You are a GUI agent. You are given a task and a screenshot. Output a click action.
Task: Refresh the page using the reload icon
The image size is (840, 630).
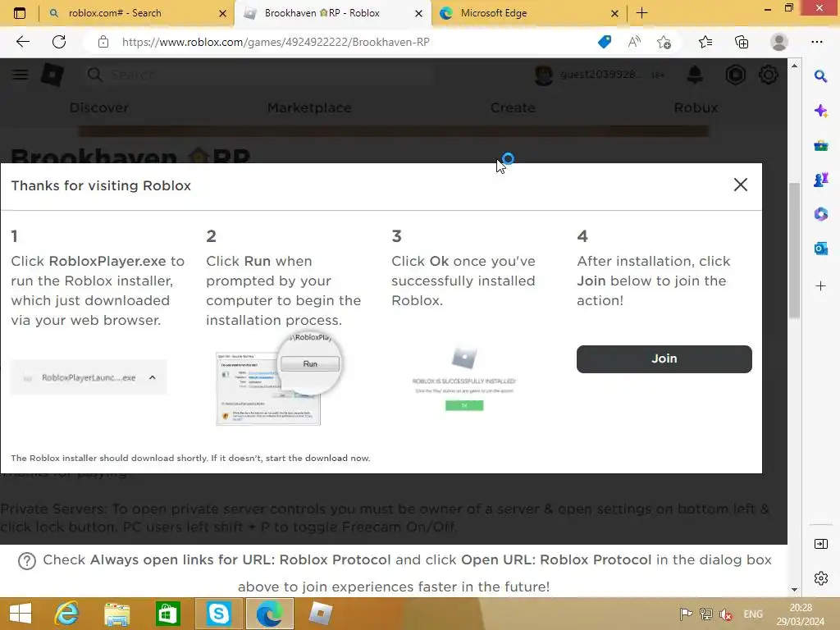59,42
